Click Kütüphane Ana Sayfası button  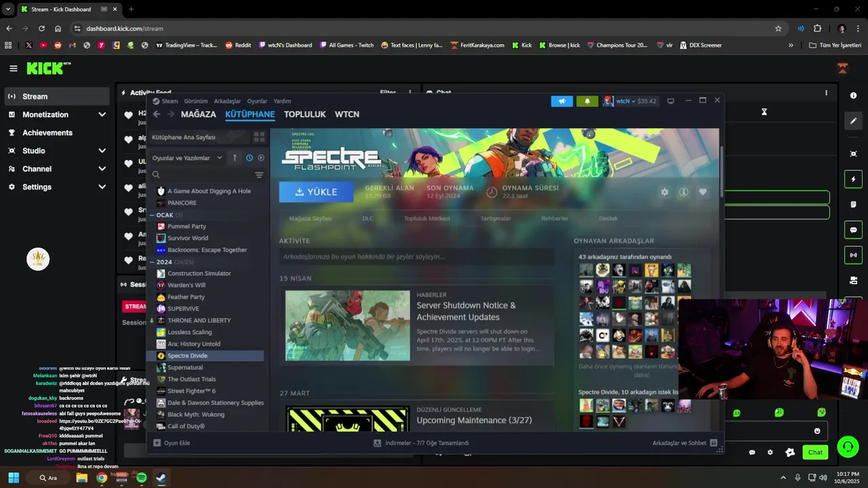coord(199,137)
